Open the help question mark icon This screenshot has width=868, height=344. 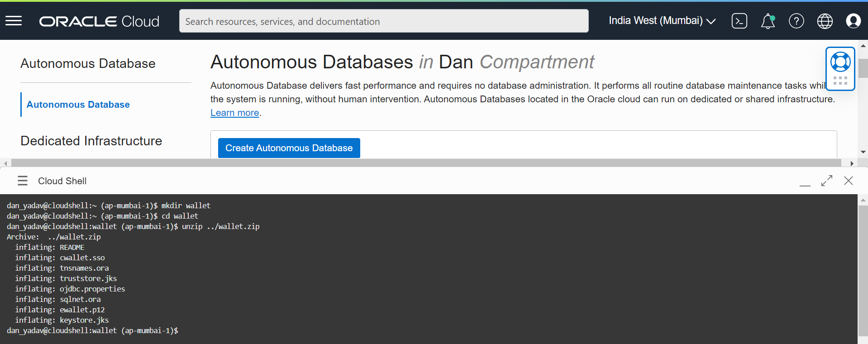[796, 21]
